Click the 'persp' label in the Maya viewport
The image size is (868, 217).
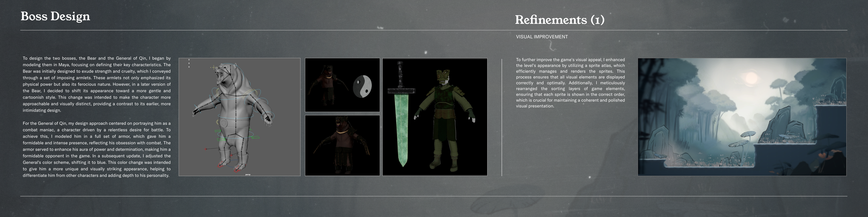[x=248, y=174]
